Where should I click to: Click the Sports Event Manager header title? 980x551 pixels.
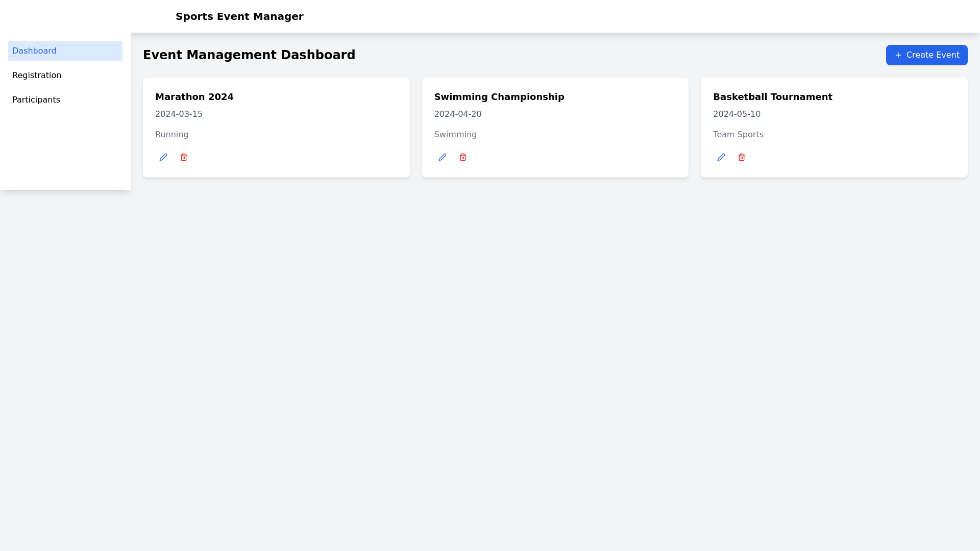239,16
